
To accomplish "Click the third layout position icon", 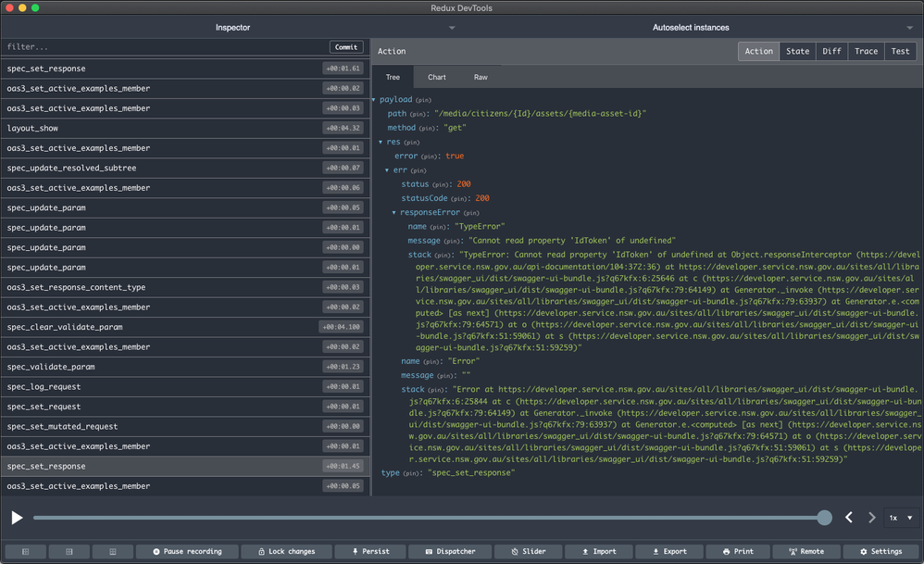I will point(113,551).
